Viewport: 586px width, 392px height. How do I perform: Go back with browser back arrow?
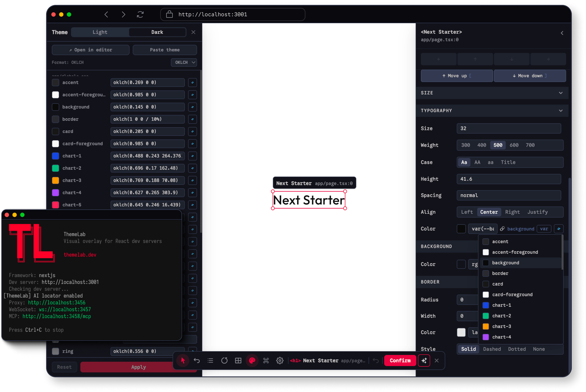coord(106,14)
